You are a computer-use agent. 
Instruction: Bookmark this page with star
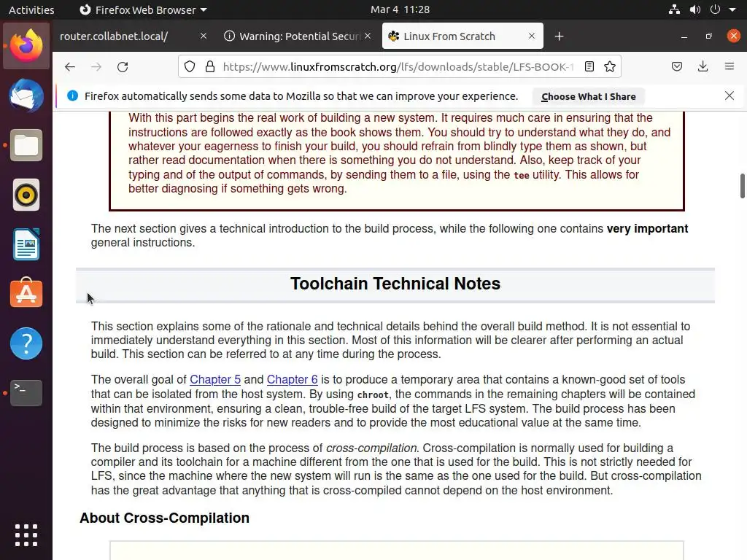(x=610, y=66)
